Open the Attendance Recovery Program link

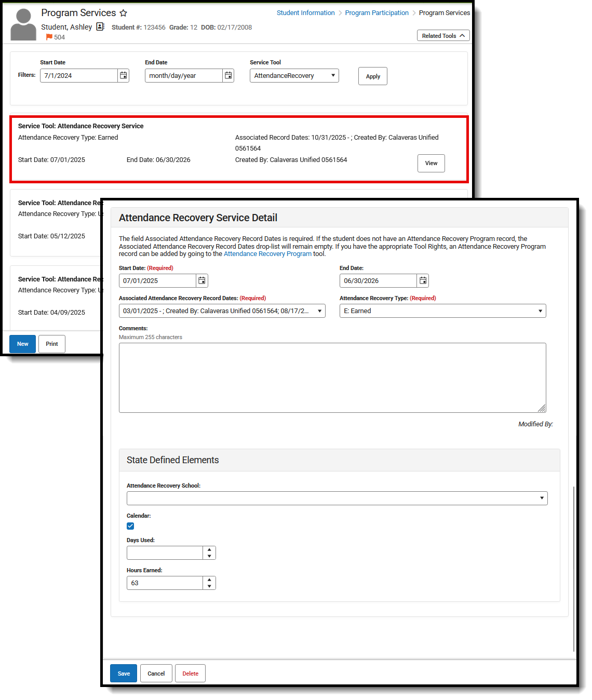[x=267, y=253]
